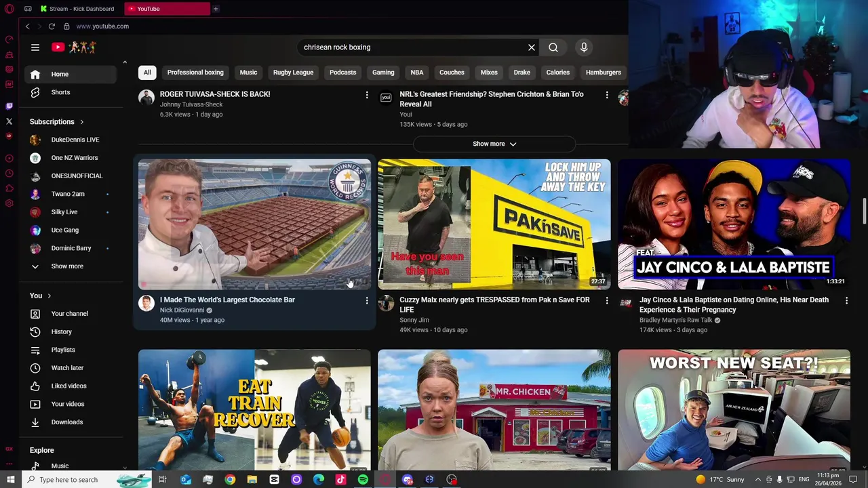
Task: Click the YouTube logo
Action: coord(74,47)
